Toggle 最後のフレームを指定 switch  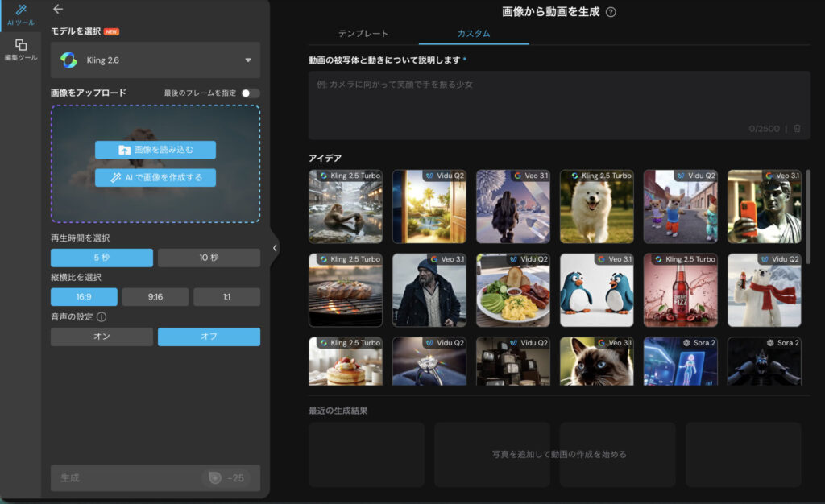(250, 93)
